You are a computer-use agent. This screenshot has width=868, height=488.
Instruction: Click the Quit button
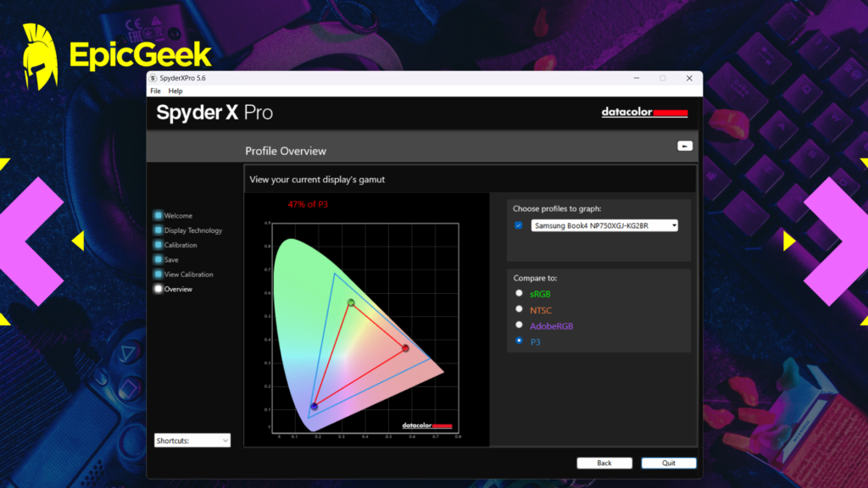click(x=669, y=463)
